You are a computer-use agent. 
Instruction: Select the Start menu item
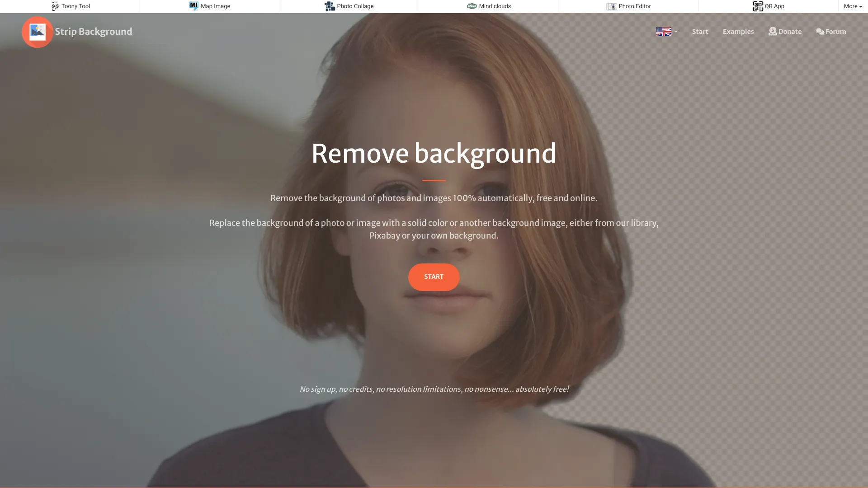[700, 32]
